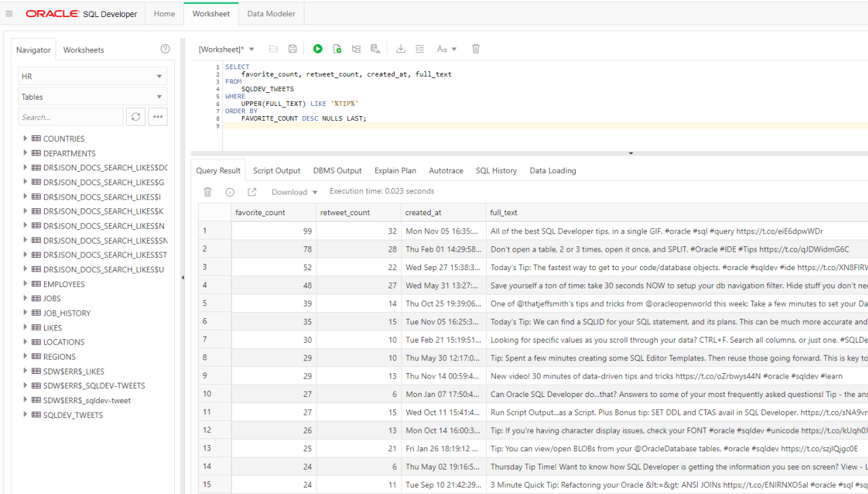Click the favorite_count cell with value 99
This screenshot has width=868, height=494.
(x=273, y=231)
